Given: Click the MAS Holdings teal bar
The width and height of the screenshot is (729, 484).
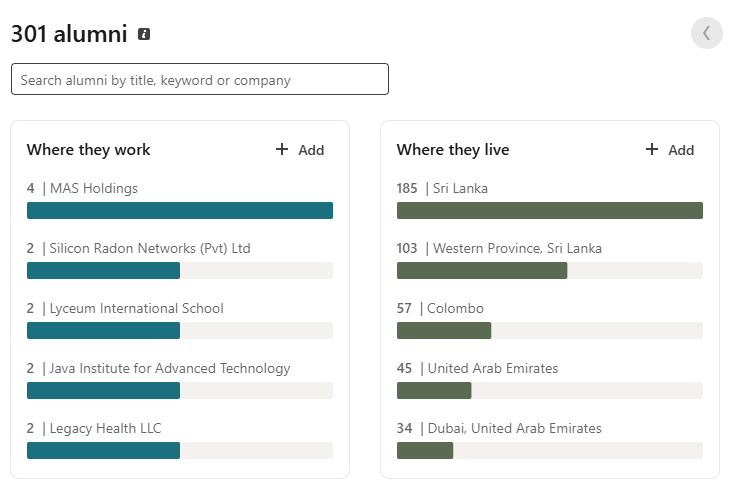Looking at the screenshot, I should tap(180, 211).
